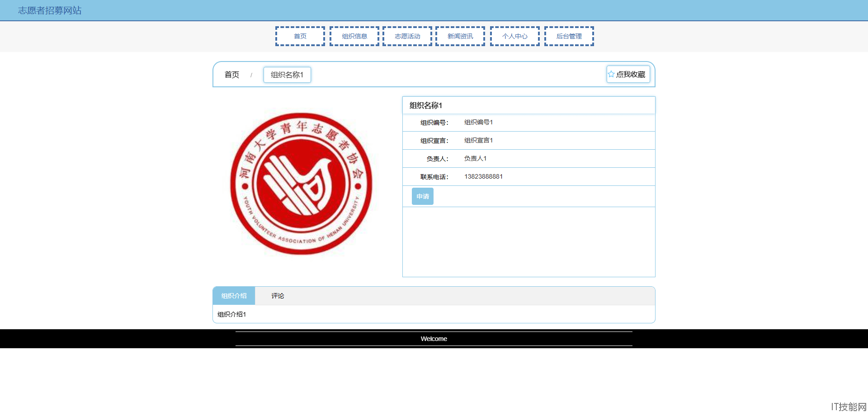Click the blue 申请 button
This screenshot has width=868, height=412.
[x=423, y=196]
